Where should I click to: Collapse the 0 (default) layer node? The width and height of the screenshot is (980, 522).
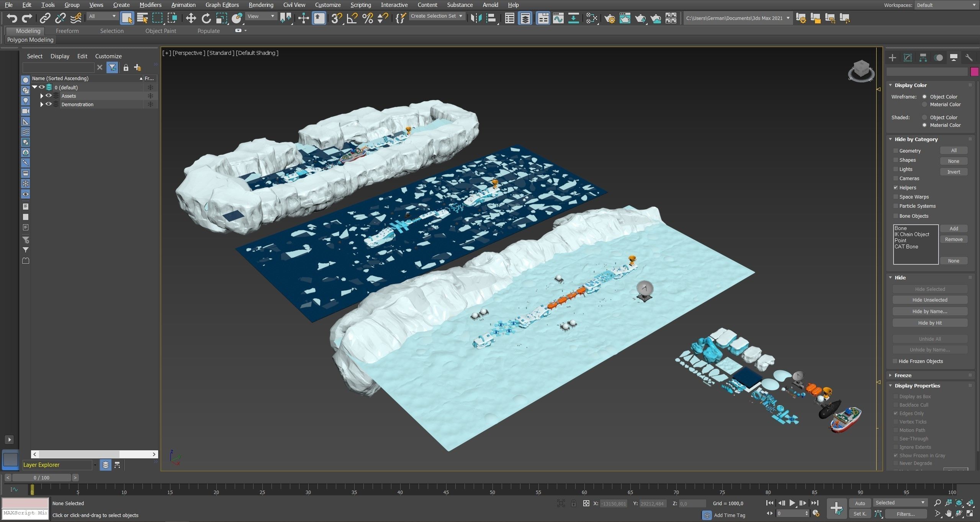34,87
